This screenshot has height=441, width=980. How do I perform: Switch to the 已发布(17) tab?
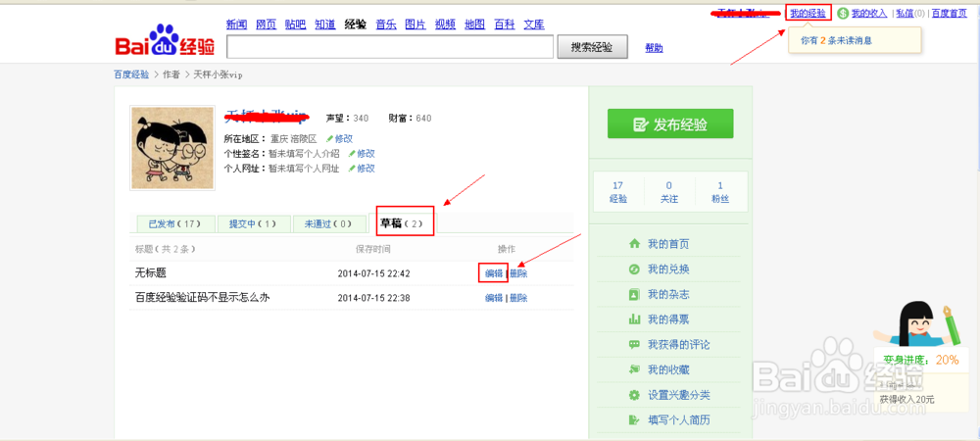click(x=173, y=223)
